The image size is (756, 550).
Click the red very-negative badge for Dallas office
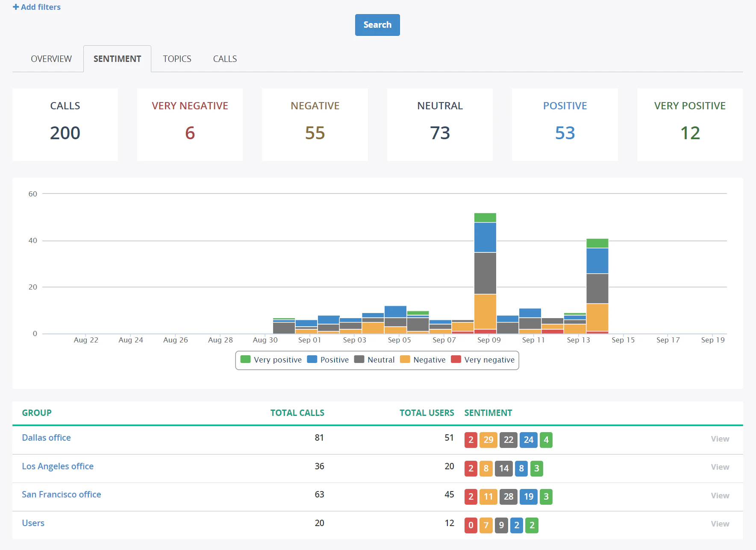(471, 440)
